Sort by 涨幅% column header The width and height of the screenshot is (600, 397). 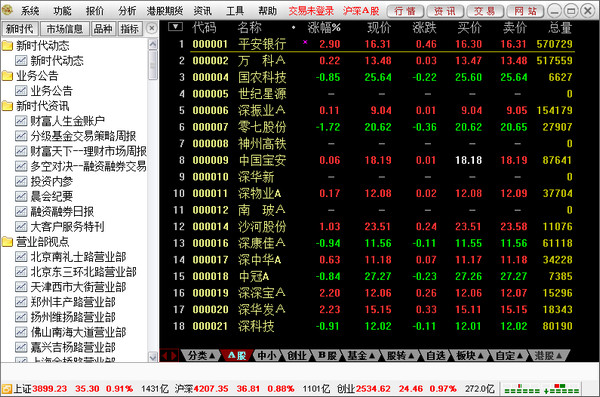[324, 28]
